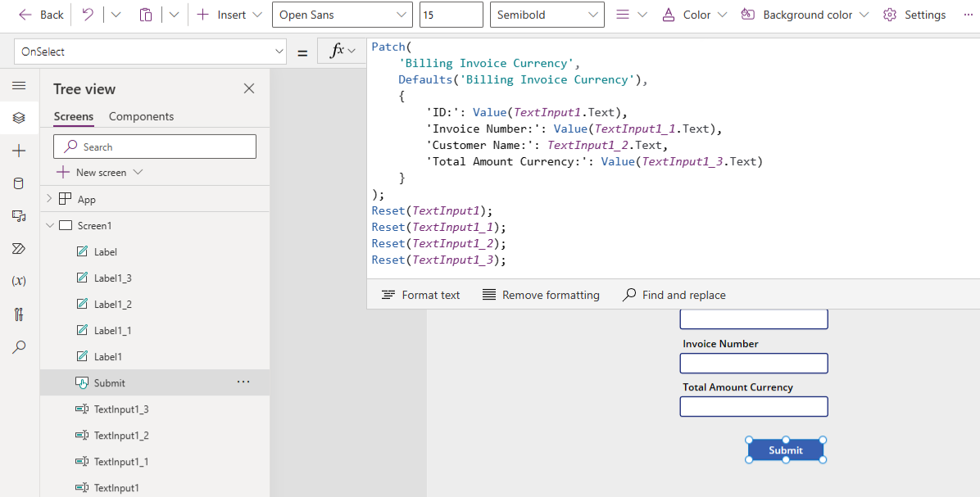Open Find and replace in formula bar
This screenshot has height=497, width=980.
[672, 295]
